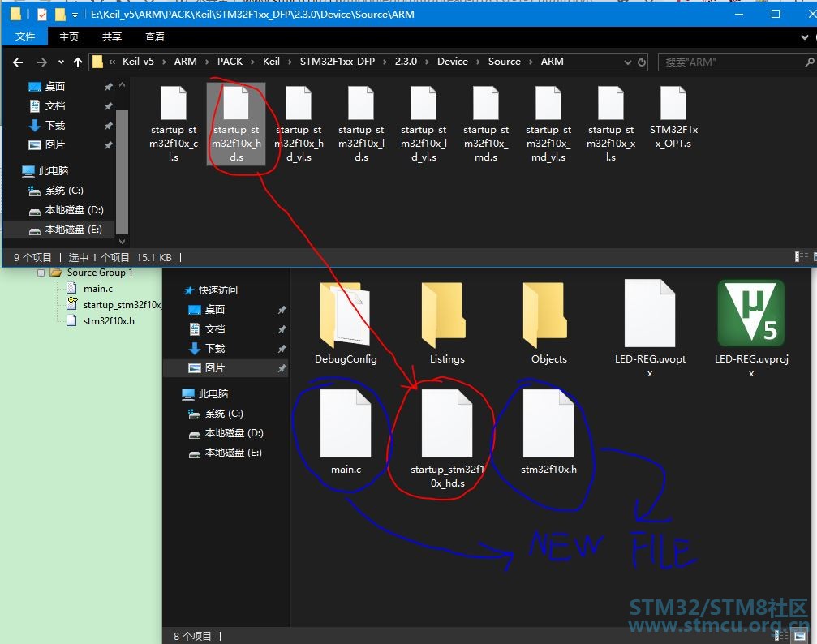Open recent locations dropdown

click(61, 62)
